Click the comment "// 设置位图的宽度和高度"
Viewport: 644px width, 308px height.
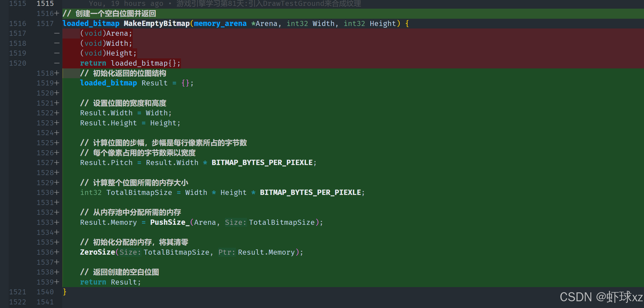point(123,103)
